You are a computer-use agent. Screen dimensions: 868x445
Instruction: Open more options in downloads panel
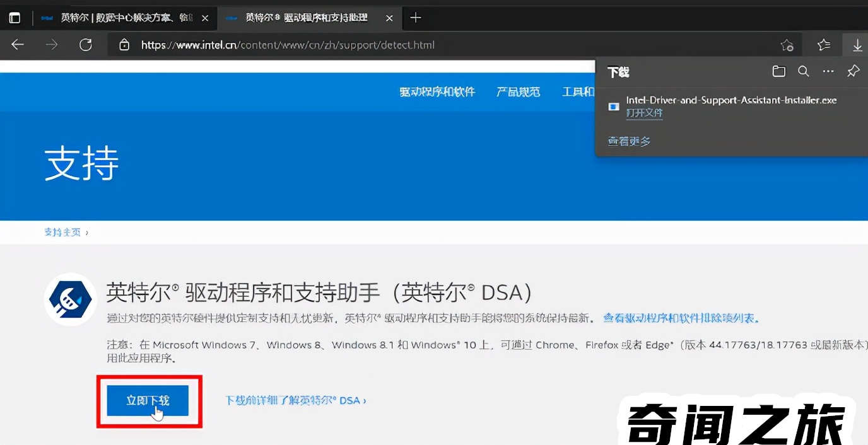click(x=828, y=71)
